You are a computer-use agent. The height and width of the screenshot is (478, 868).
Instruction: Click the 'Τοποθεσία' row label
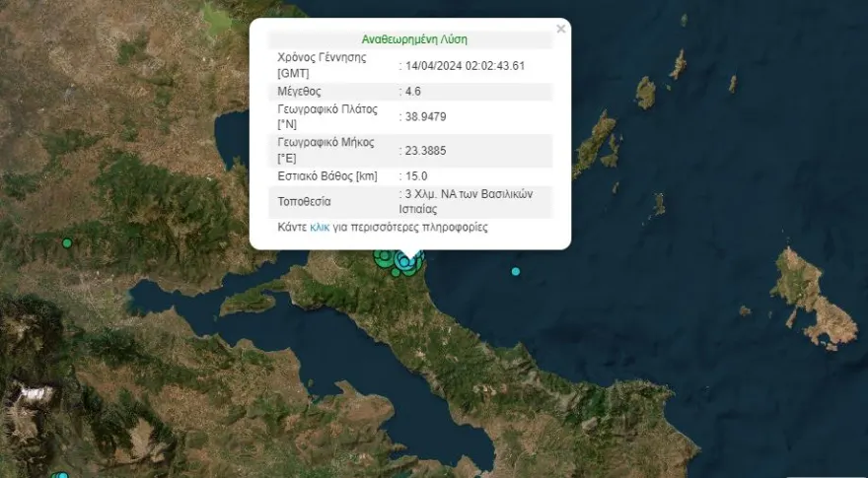coord(306,201)
